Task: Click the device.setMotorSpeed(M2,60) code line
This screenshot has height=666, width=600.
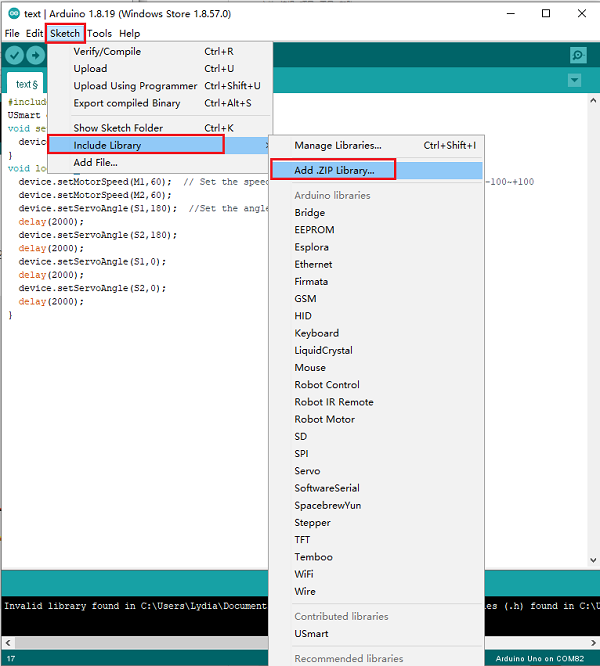Action: [x=95, y=195]
